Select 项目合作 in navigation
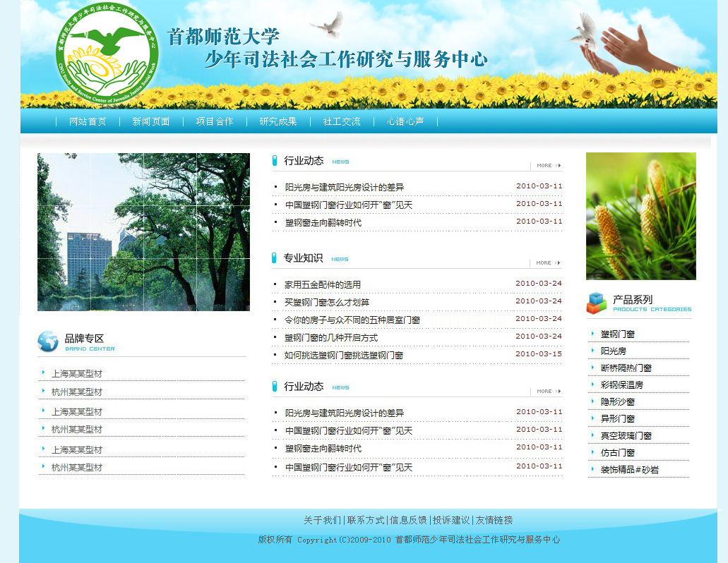The height and width of the screenshot is (563, 728). [x=215, y=121]
